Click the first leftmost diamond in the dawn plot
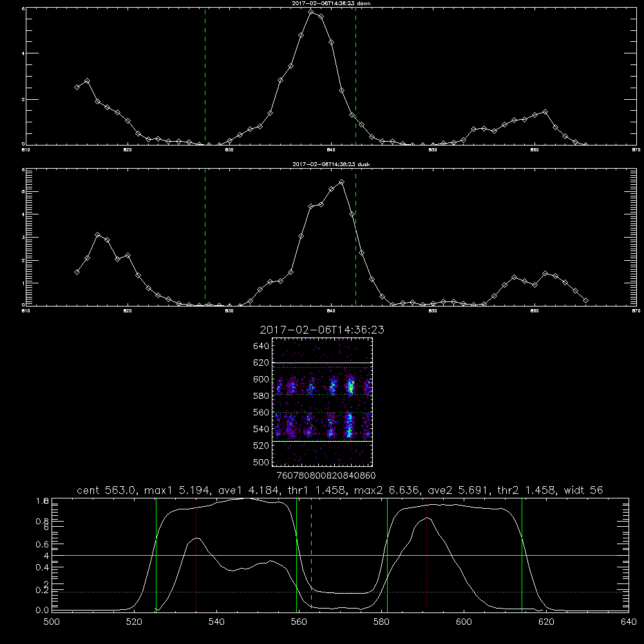Viewport: 644px width, 644px height. point(77,87)
